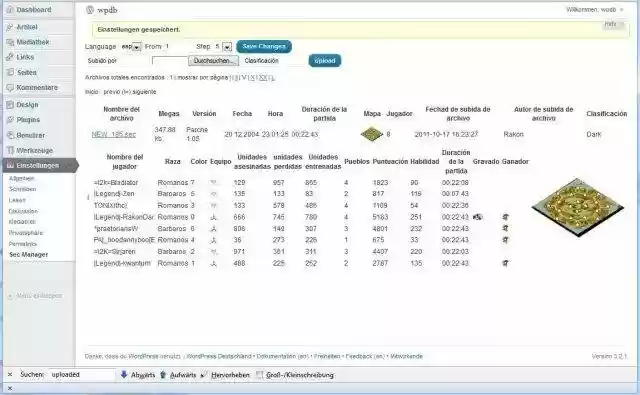This screenshot has width=640, height=395.
Task: Click the winner trophy icon for kwantum
Action: tap(505, 263)
